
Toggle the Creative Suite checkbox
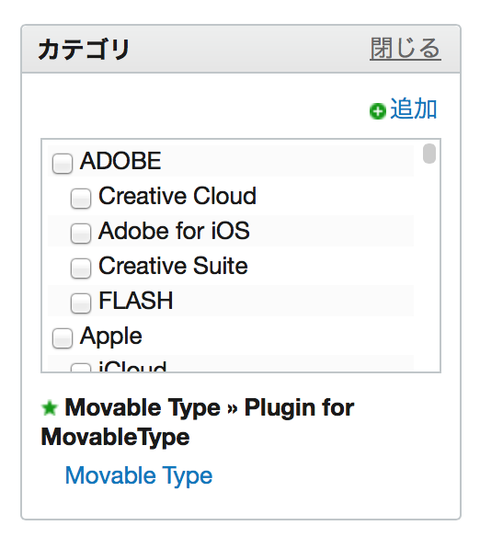tap(81, 268)
